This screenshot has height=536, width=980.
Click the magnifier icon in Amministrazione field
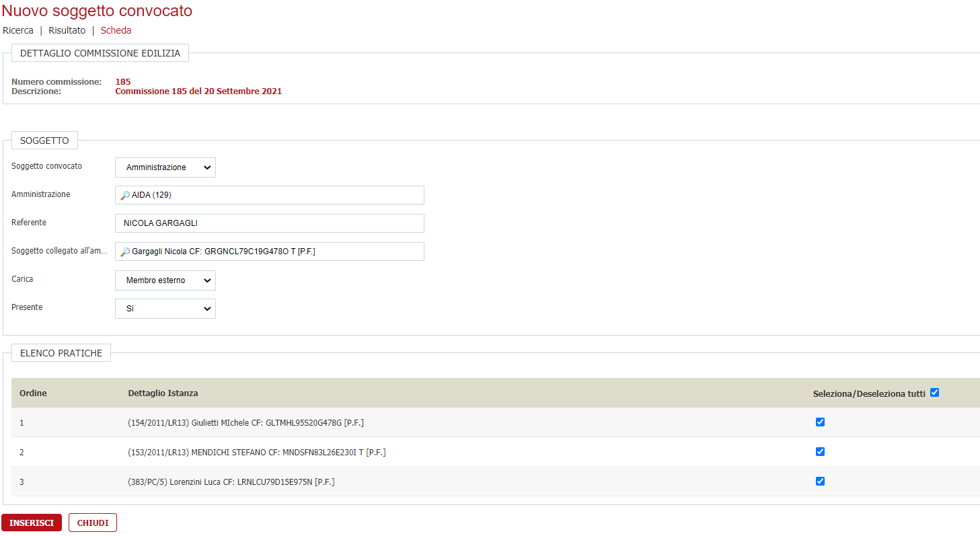click(125, 195)
